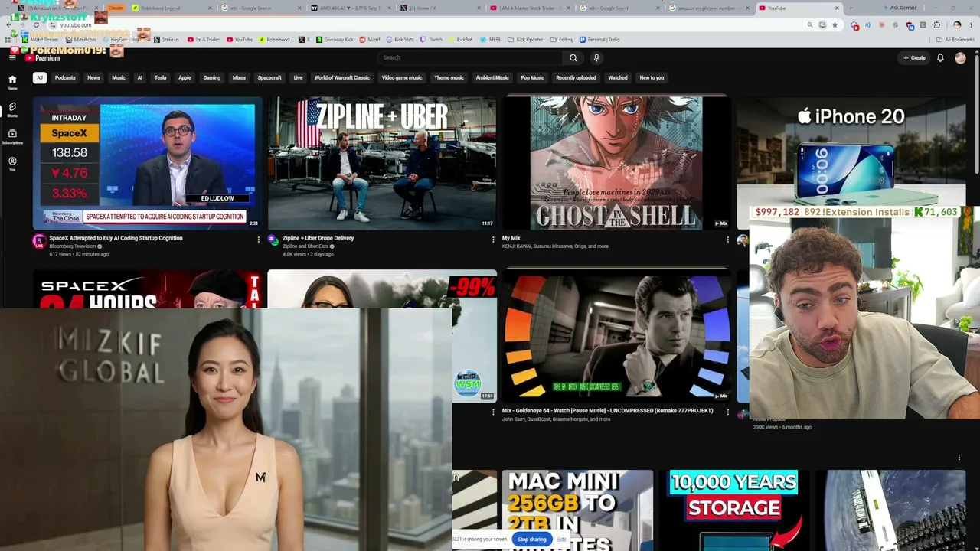The width and height of the screenshot is (980, 551).
Task: Open Goldeneye 64 mix thumbnail
Action: point(616,336)
